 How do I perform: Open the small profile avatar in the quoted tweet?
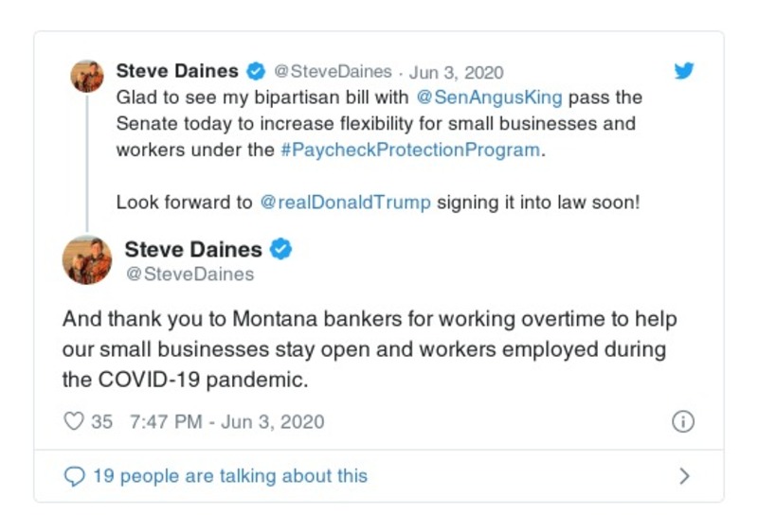click(87, 76)
